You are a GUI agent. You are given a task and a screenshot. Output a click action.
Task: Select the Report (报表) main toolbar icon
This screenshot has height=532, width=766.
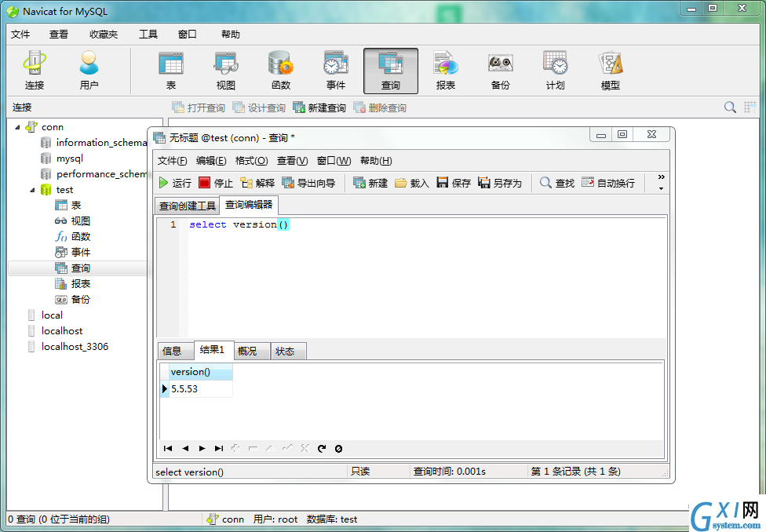tap(446, 71)
